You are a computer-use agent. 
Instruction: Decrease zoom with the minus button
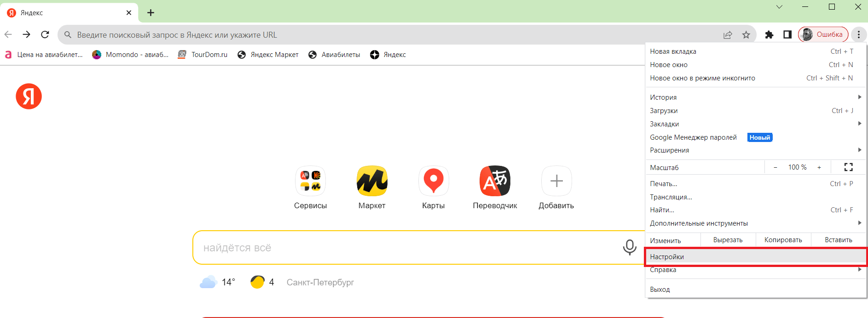[x=775, y=167]
